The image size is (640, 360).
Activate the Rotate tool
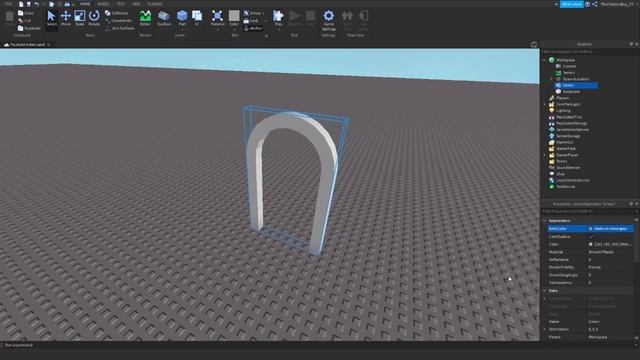pos(94,19)
